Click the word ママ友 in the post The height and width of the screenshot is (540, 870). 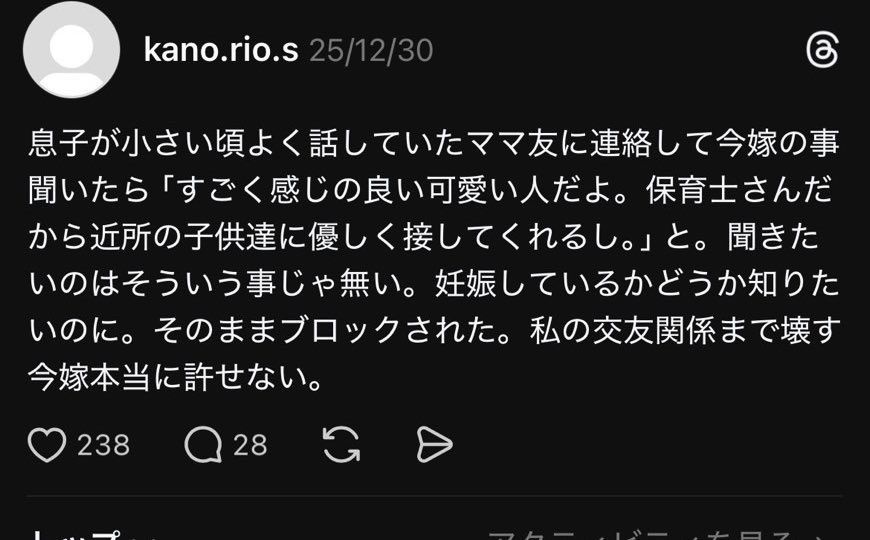point(512,143)
